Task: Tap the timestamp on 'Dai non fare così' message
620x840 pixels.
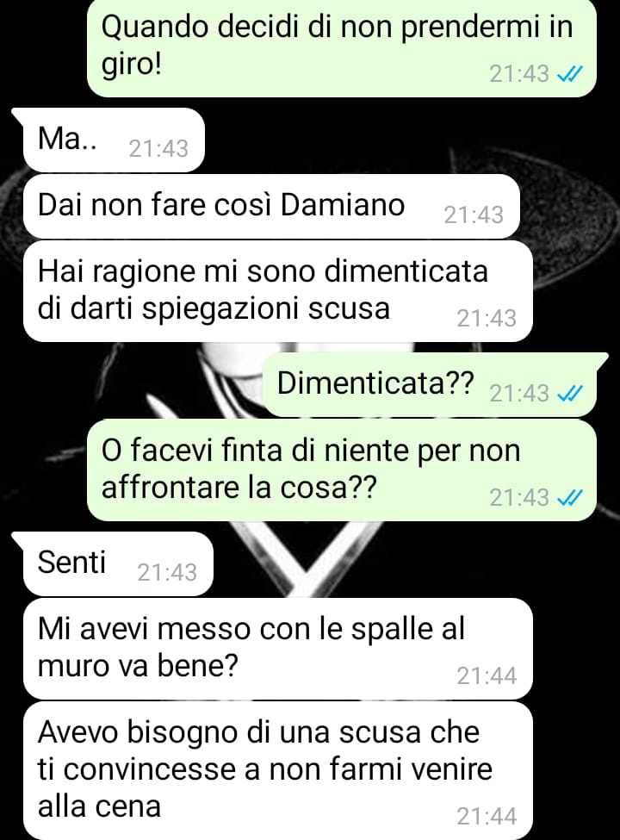Action: [474, 215]
